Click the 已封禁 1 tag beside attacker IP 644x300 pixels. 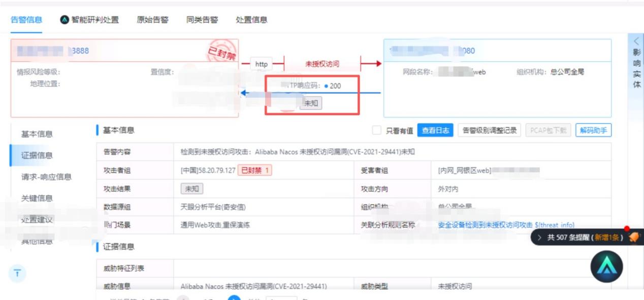pos(255,171)
